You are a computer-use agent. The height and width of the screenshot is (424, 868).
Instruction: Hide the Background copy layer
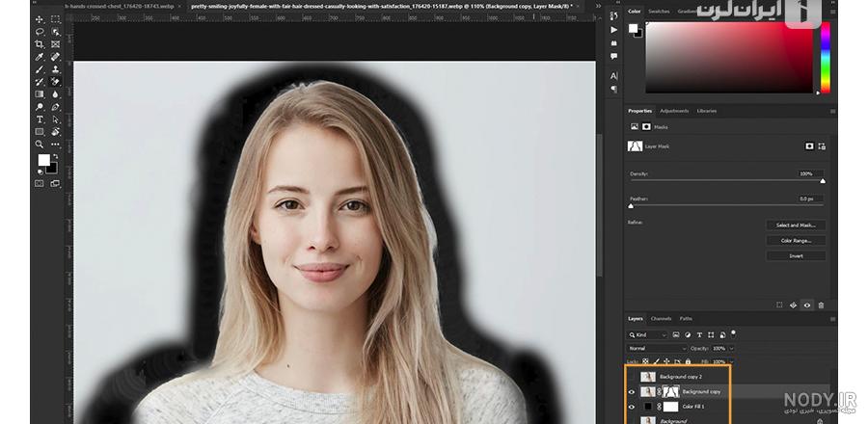pyautogui.click(x=632, y=392)
